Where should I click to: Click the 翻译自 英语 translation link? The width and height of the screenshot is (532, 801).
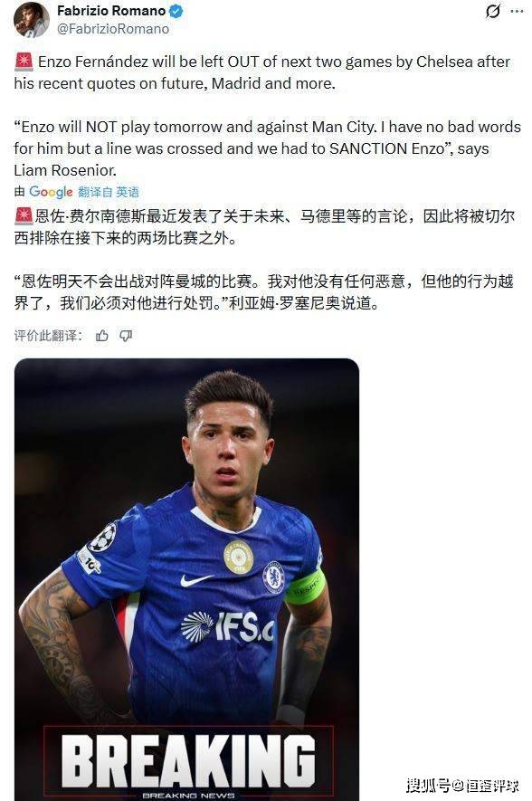click(109, 192)
